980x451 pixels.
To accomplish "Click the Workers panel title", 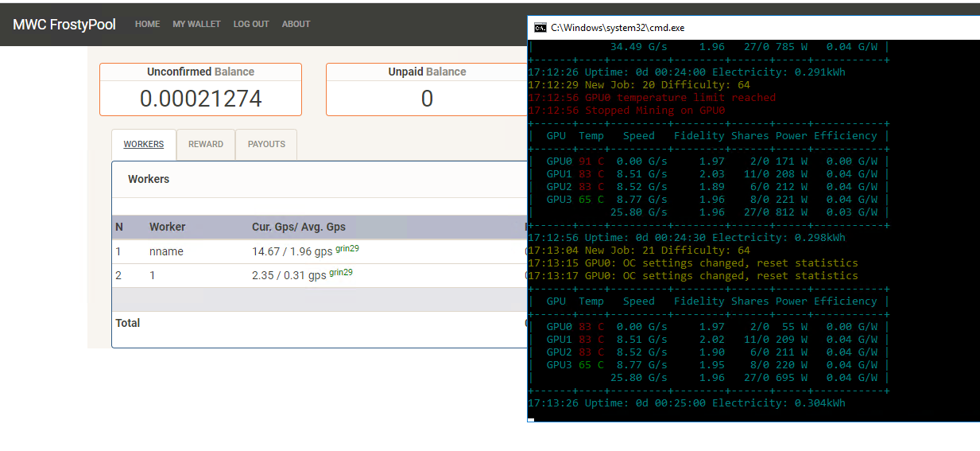I will click(x=149, y=179).
